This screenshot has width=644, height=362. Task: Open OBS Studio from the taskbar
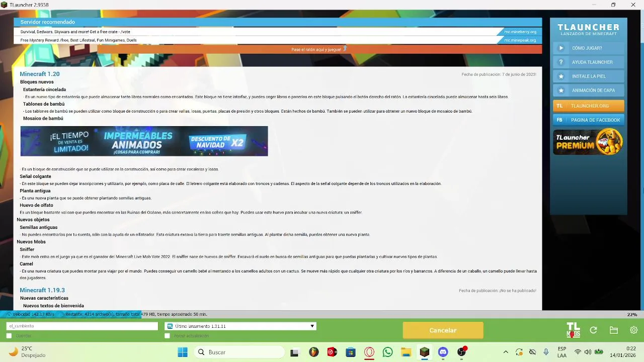pyautogui.click(x=461, y=352)
